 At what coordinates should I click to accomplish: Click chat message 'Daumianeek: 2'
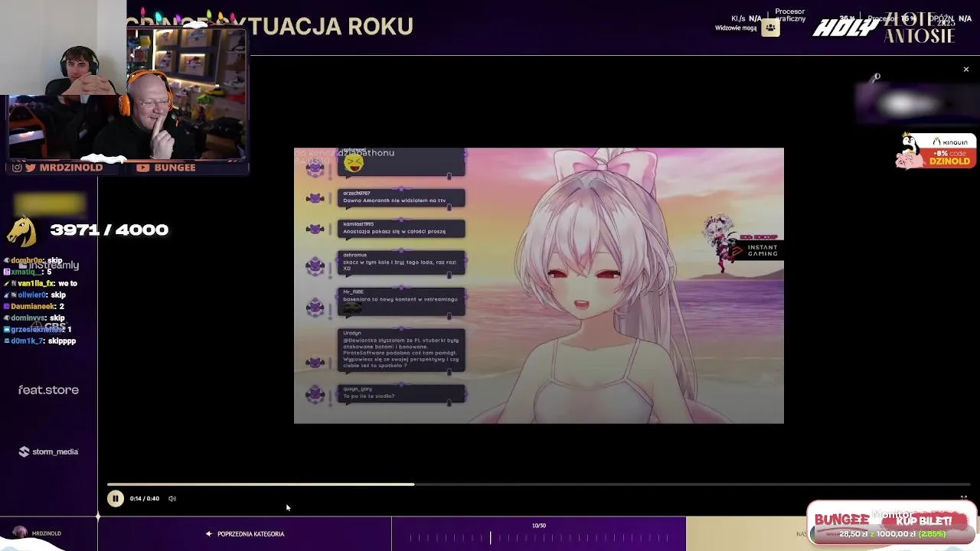click(36, 306)
